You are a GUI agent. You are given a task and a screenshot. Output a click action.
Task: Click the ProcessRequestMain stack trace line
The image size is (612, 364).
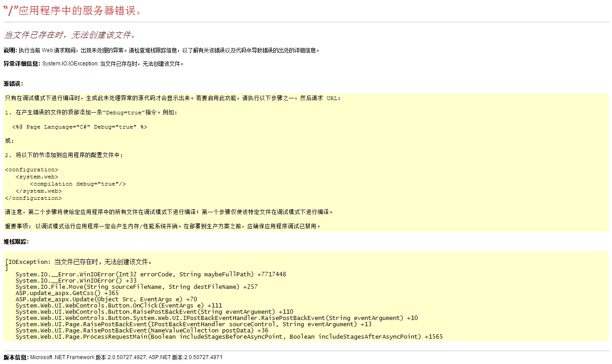point(229,336)
